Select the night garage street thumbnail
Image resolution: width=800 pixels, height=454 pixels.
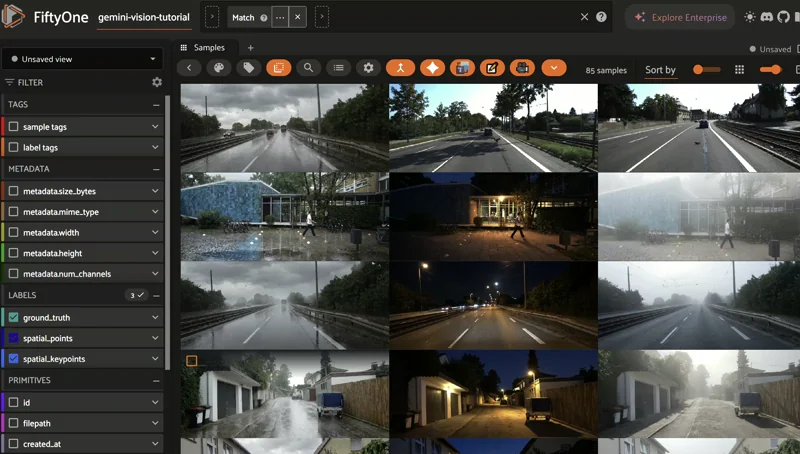pos(493,393)
